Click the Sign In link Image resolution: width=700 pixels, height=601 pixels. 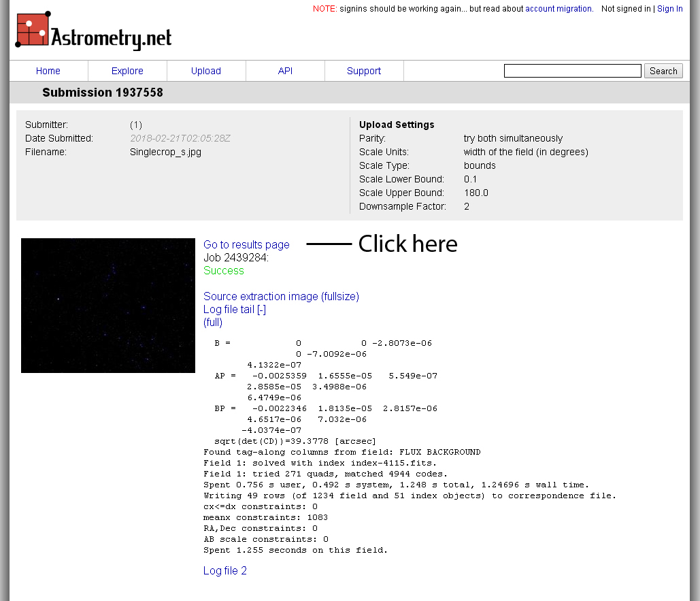click(x=669, y=9)
